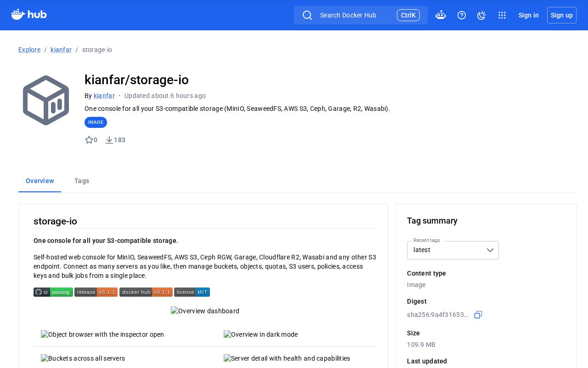Click the Docker Hub logo

click(29, 15)
